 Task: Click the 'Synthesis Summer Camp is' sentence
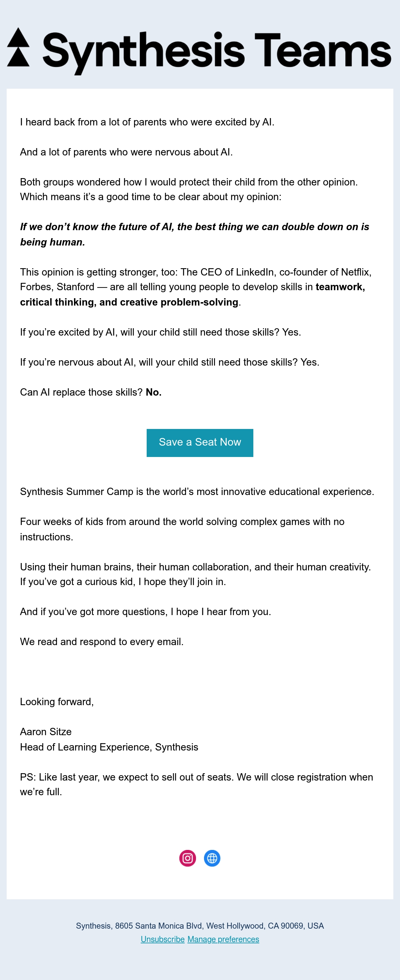pyautogui.click(x=197, y=492)
